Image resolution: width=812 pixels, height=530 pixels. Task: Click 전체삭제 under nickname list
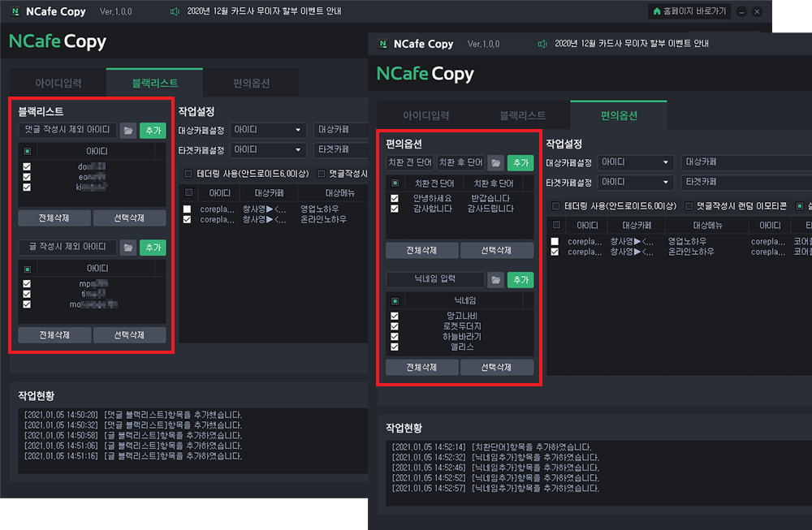click(x=422, y=368)
